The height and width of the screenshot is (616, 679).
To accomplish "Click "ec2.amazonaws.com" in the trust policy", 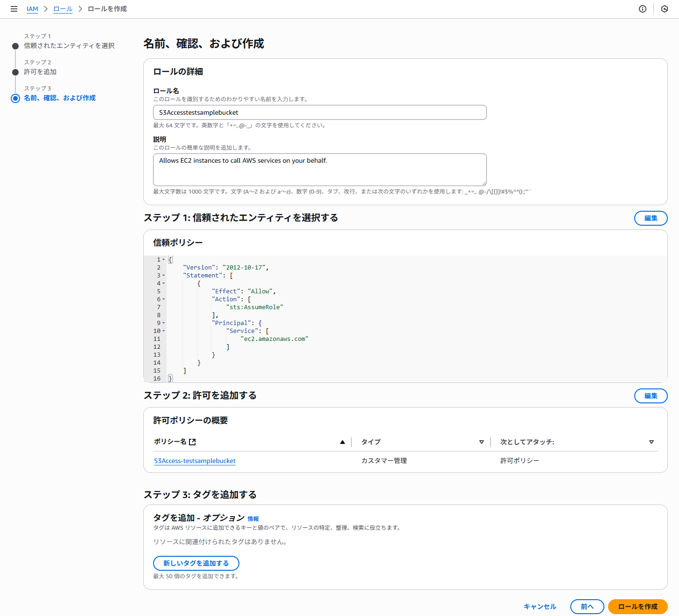I will [274, 339].
